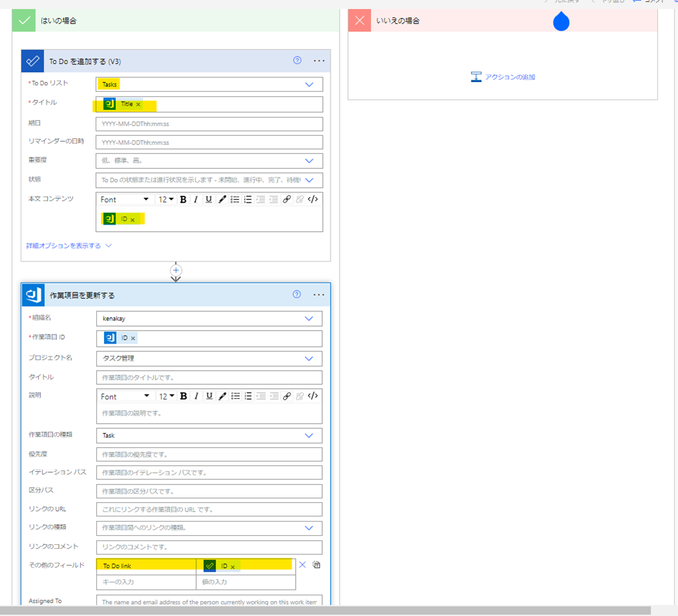This screenshot has width=678, height=616.
Task: Open help for To Do を追加する action
Action: (x=297, y=61)
